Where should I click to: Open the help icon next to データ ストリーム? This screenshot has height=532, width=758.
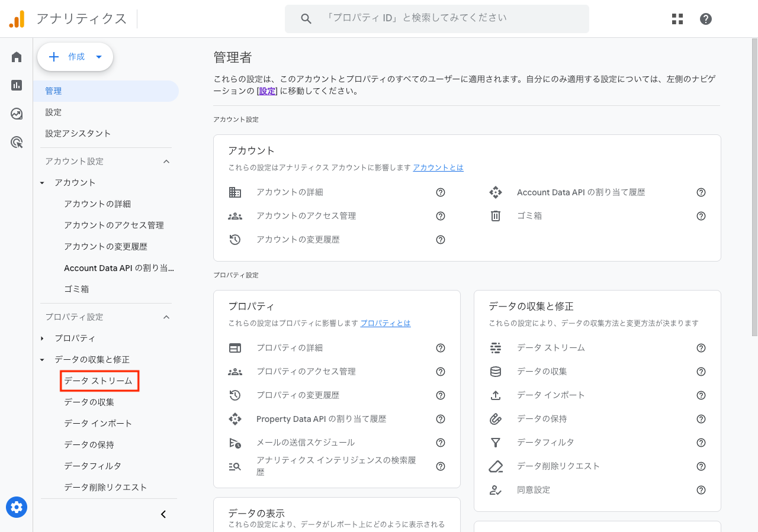pyautogui.click(x=701, y=348)
